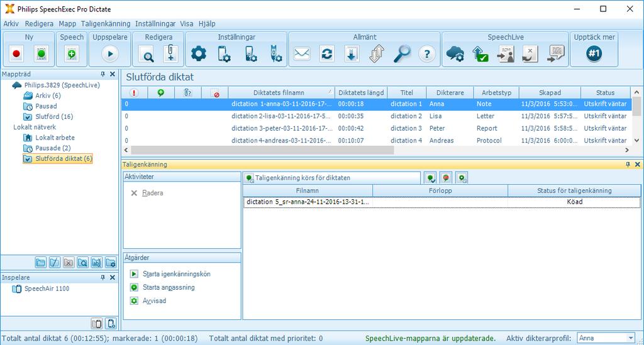Select the Philips.3829 (SpeechLive) root node

point(62,85)
